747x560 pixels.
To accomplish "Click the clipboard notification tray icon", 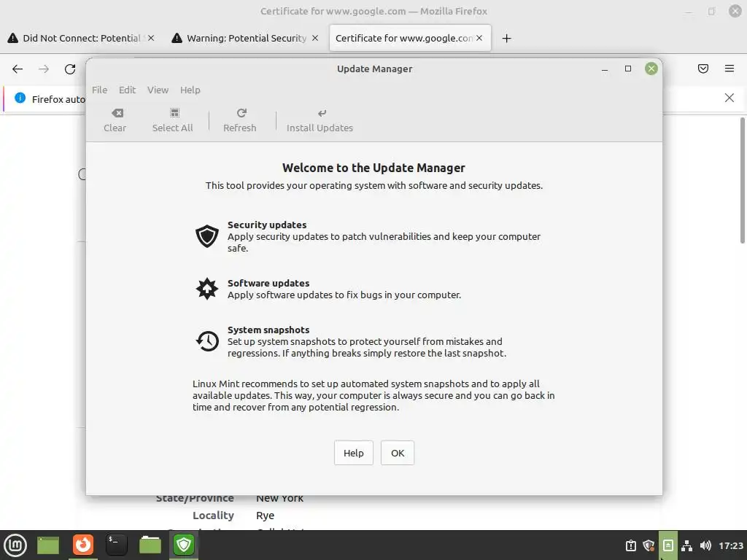I will tap(631, 545).
